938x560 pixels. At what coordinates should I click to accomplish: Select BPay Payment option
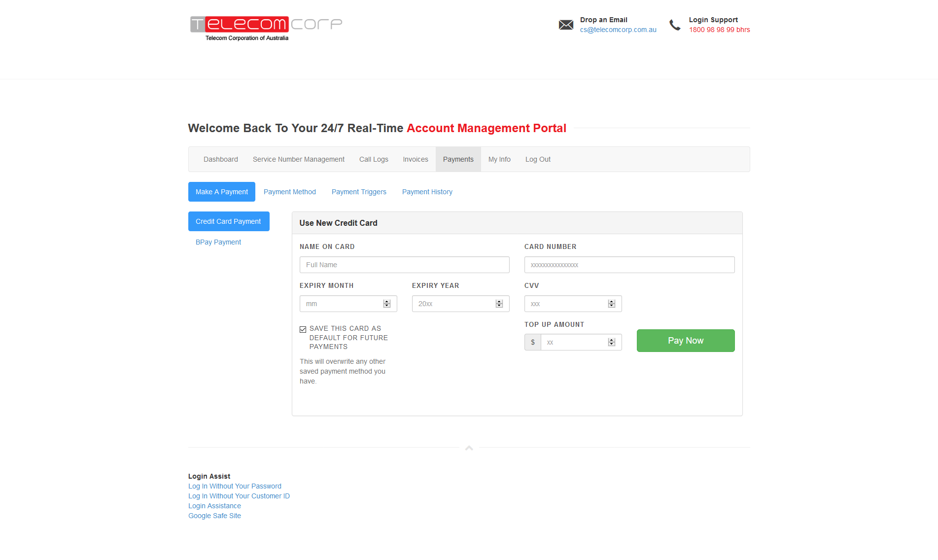point(218,242)
